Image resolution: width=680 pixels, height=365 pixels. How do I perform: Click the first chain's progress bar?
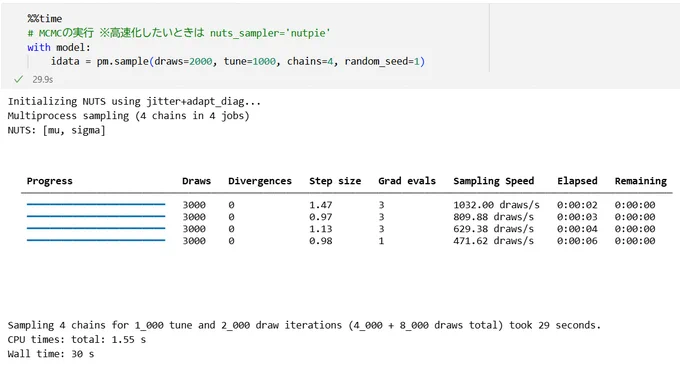pyautogui.click(x=96, y=204)
